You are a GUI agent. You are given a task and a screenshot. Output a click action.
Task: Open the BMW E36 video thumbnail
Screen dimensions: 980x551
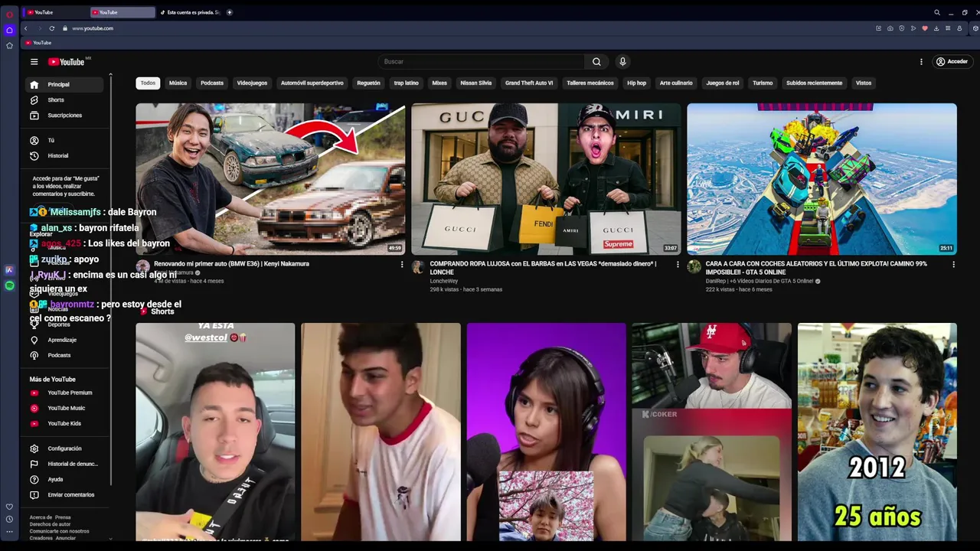pyautogui.click(x=270, y=179)
